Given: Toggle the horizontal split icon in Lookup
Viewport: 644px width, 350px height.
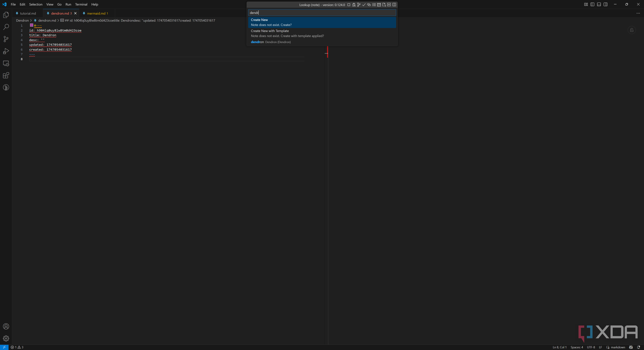Looking at the screenshot, I should (x=394, y=5).
